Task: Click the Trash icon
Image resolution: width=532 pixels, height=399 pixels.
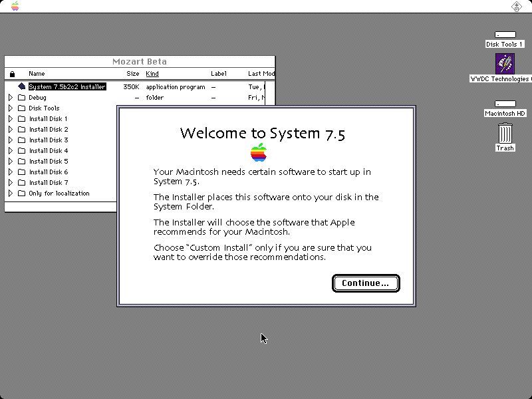Action: point(505,133)
